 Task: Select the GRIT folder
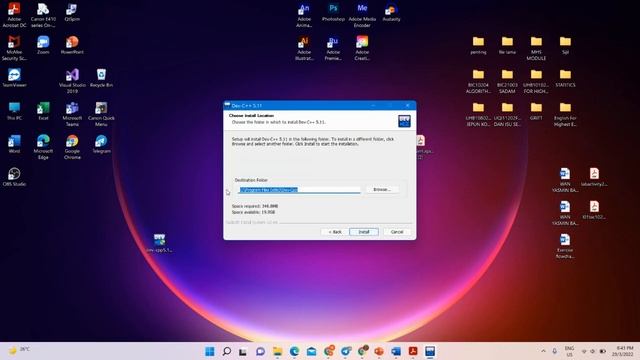536,111
